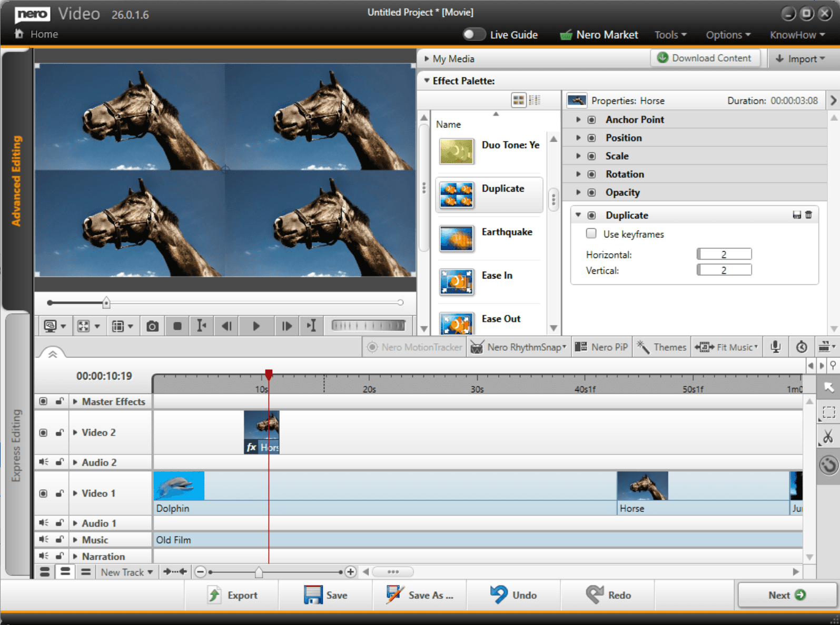This screenshot has width=840, height=625.
Task: Toggle Master Effects visibility
Action: (43, 401)
